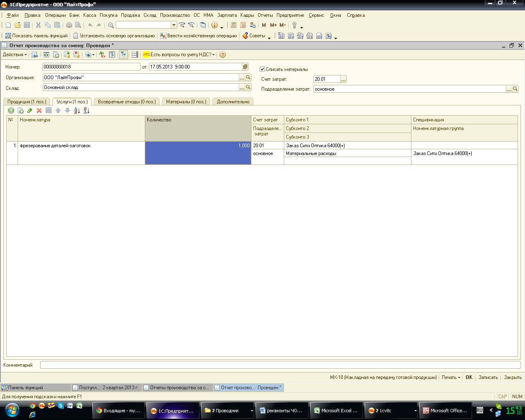
Task: Click the help question mark icon
Action: pos(223,55)
